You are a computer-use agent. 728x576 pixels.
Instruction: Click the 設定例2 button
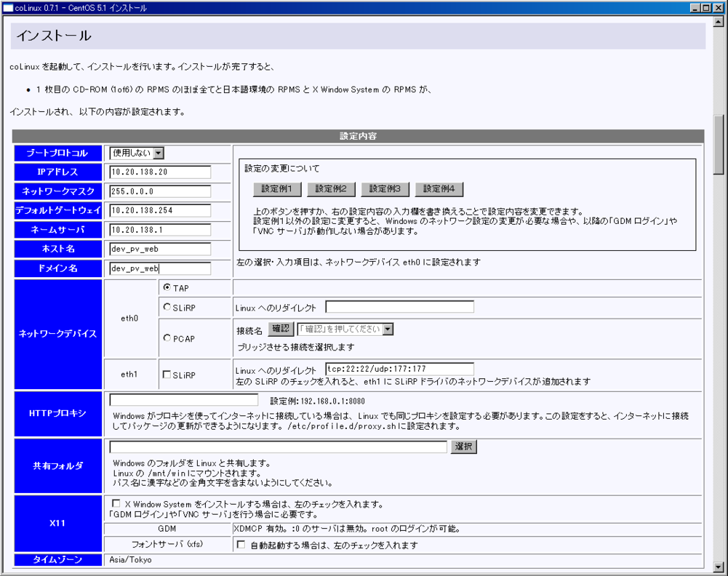[332, 189]
